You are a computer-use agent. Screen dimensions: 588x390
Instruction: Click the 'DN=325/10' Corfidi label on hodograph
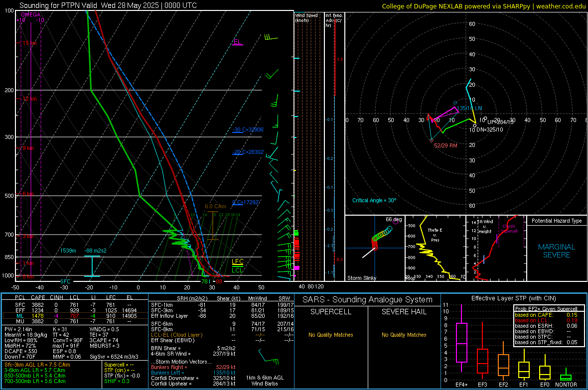[x=489, y=130]
